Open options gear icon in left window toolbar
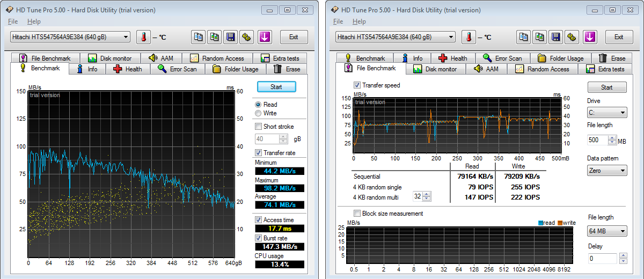This screenshot has height=279, width=644. [246, 37]
